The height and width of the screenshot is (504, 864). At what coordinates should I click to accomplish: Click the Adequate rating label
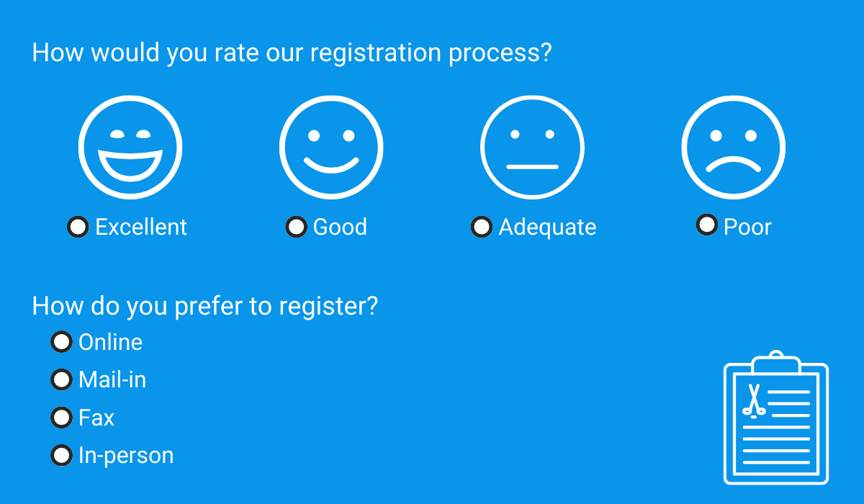pyautogui.click(x=547, y=227)
